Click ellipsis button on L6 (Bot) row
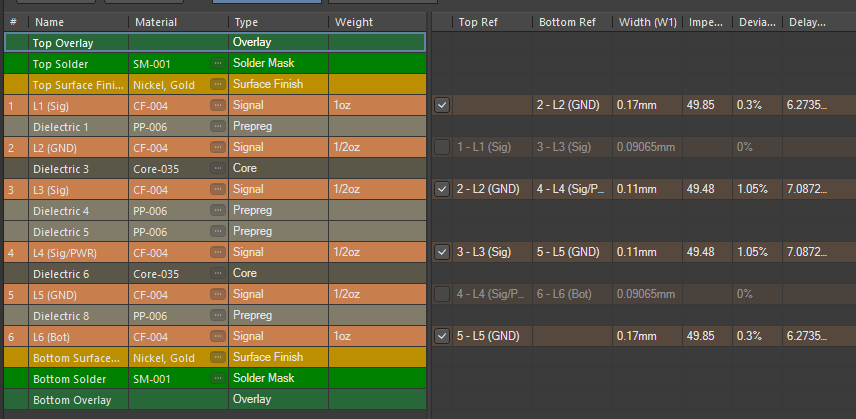 pos(218,336)
